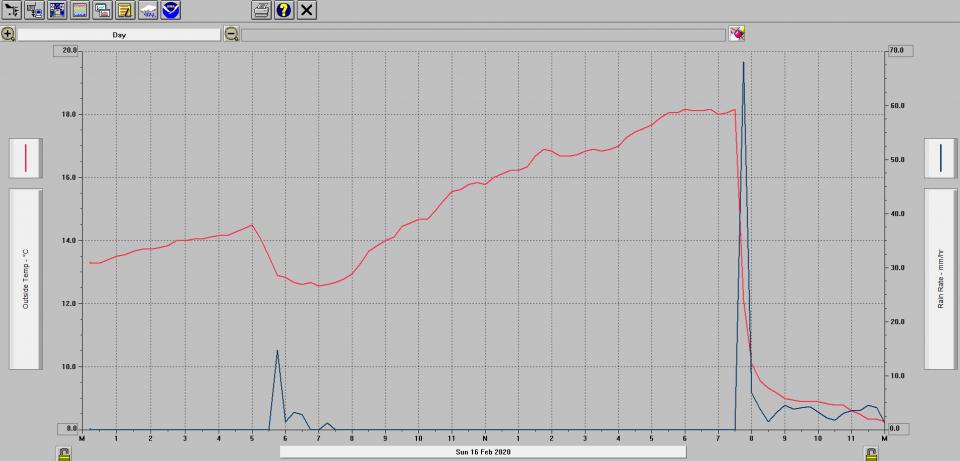The width and height of the screenshot is (960, 461).
Task: Zoom in using the plus magnifier
Action: pos(8,34)
